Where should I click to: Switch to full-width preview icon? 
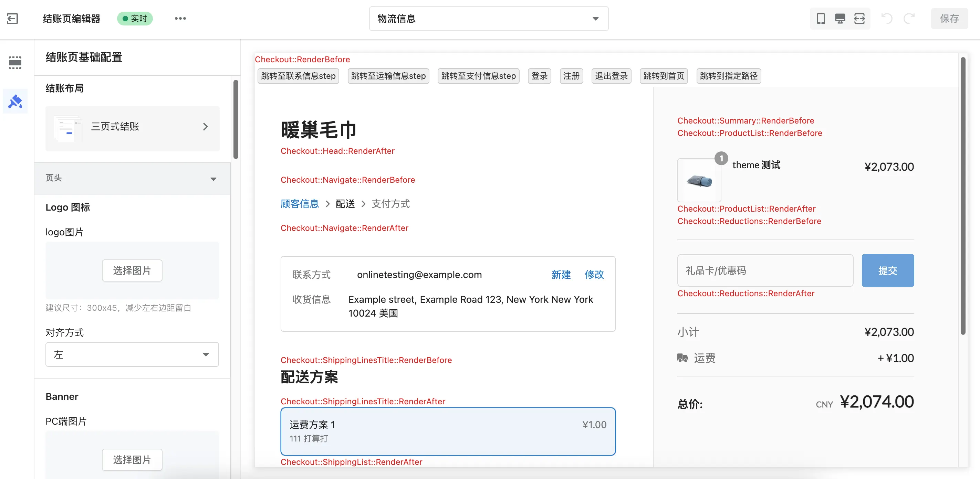point(859,18)
